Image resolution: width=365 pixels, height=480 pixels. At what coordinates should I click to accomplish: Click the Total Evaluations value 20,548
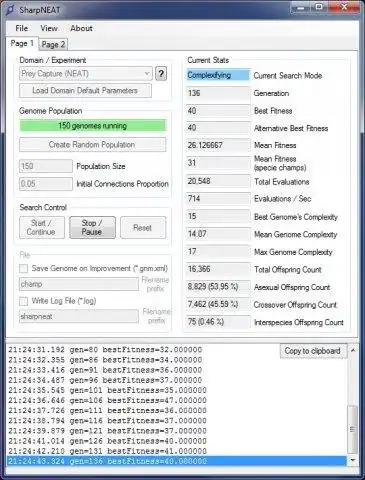pyautogui.click(x=218, y=181)
